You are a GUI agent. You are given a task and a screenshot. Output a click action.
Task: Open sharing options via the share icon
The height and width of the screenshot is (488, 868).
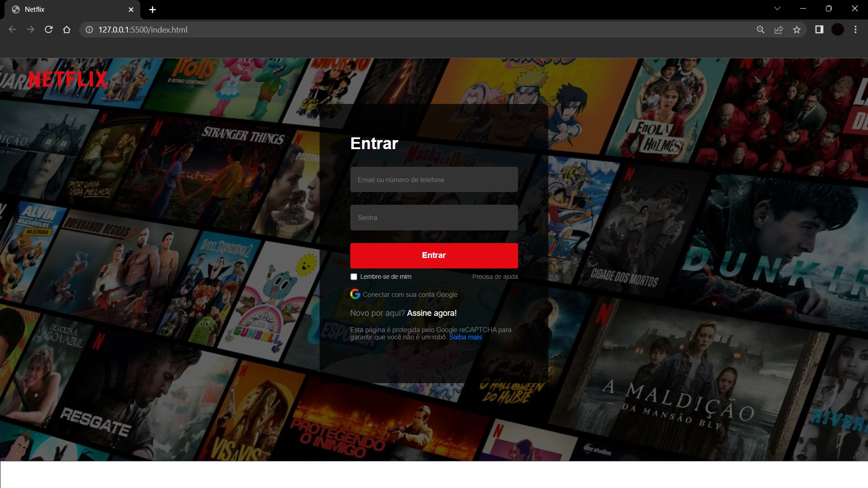tap(779, 29)
